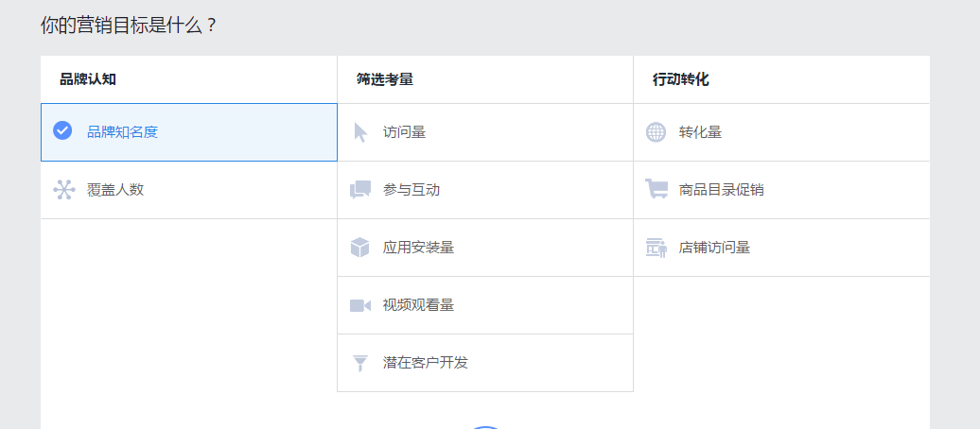980x429 pixels.
Task: Click the 转化量 objective label
Action: [x=700, y=132]
